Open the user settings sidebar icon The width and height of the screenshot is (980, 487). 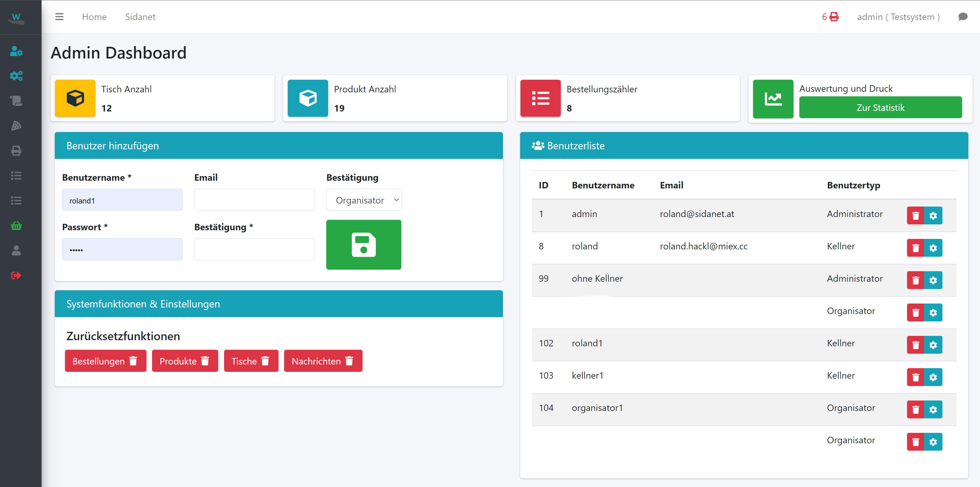pos(16,51)
